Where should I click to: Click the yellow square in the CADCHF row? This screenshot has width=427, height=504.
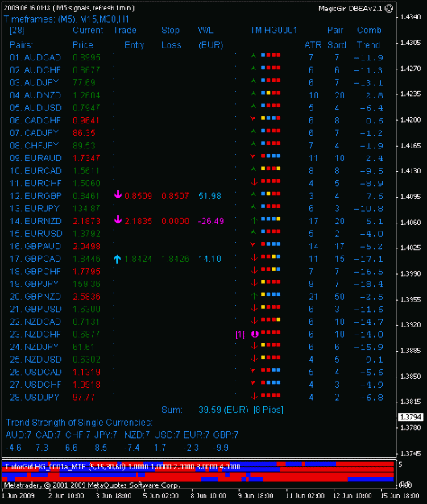263,119
